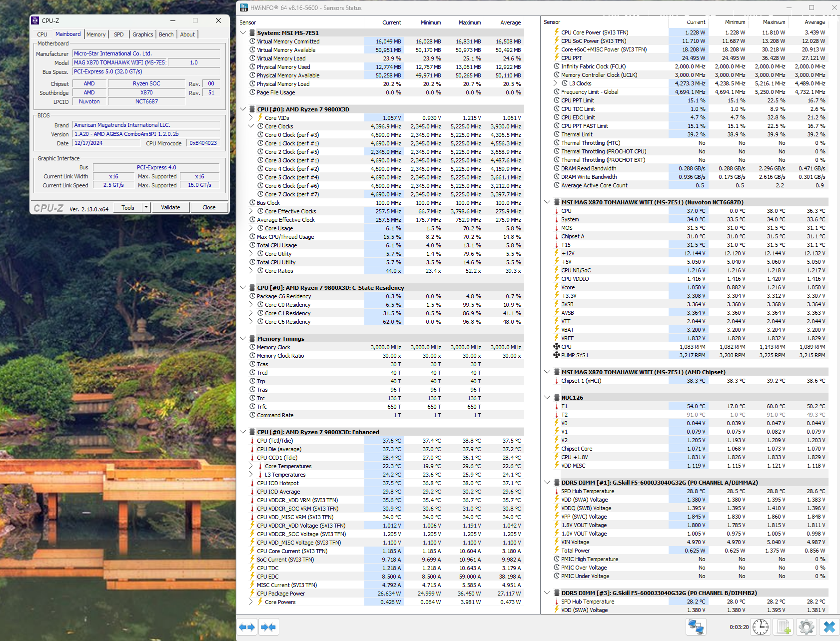Click the lightning icon beside CPU PPT
Screen dimensions: 840x641
tap(557, 58)
